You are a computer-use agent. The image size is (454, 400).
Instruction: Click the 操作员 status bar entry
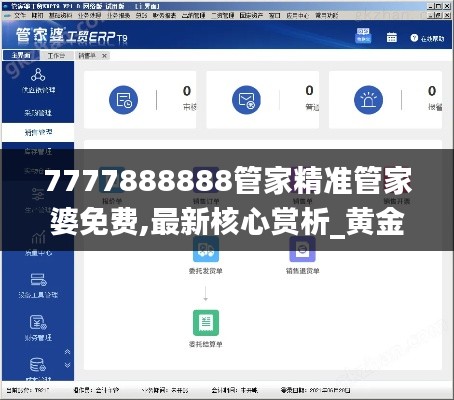point(96,390)
